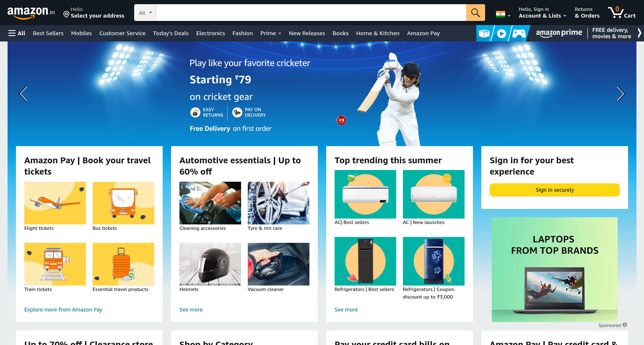Click amazon prime logo in nav bar
The image size is (644, 345).
point(559,33)
